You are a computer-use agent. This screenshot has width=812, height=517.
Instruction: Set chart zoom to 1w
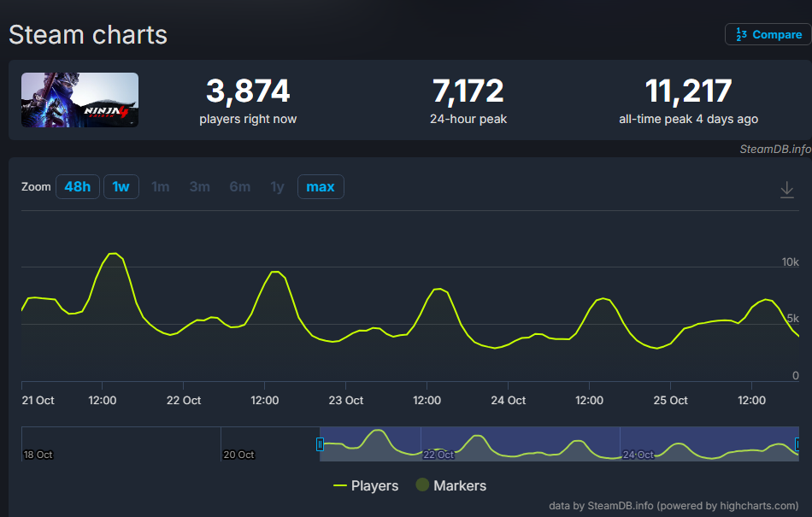tap(121, 187)
